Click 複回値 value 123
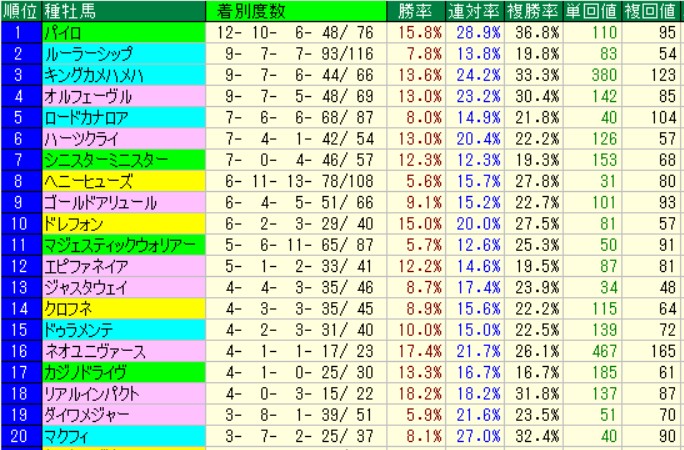Screen dimensions: 684x450 (x=663, y=75)
